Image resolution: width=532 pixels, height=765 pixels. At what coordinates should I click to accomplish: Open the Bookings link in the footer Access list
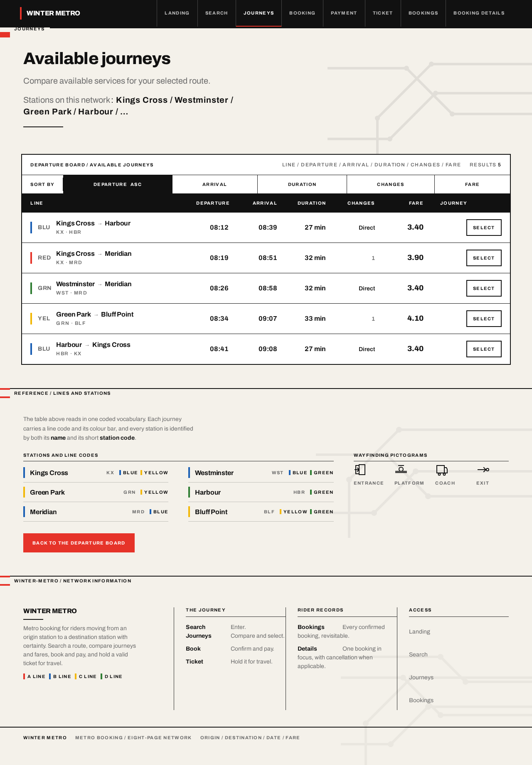[x=421, y=700]
